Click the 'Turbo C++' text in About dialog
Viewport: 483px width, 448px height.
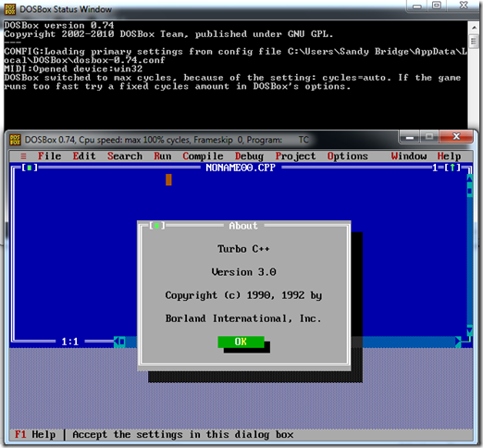[243, 249]
